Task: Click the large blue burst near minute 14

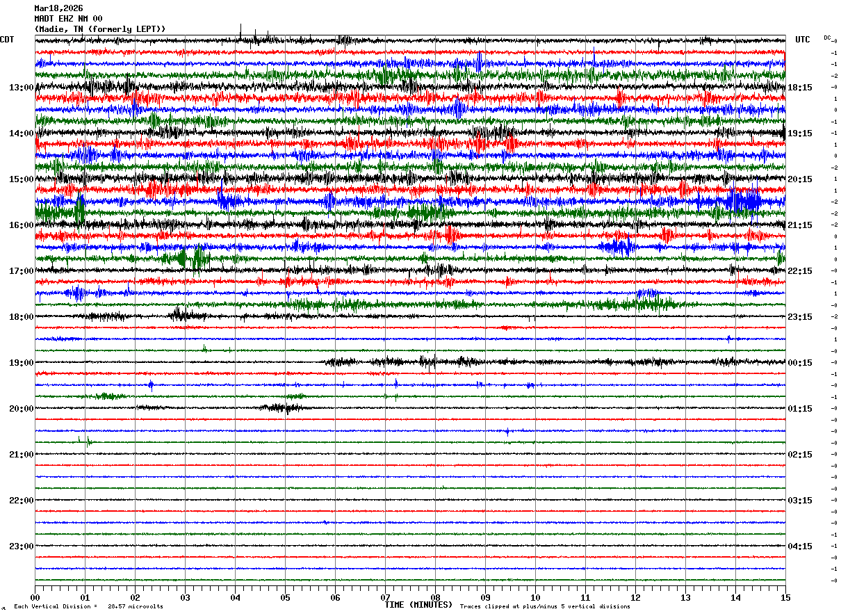Action: coord(741,202)
